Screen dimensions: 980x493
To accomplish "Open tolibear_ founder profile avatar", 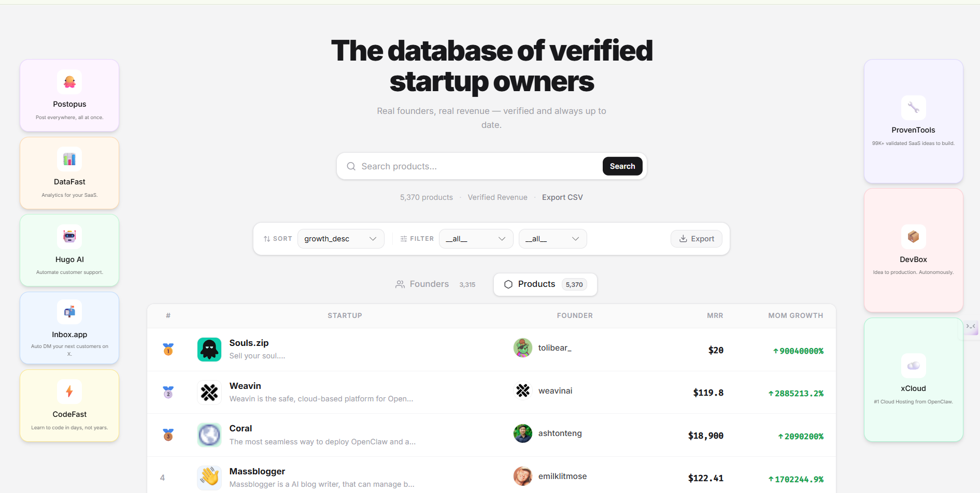I will click(523, 348).
